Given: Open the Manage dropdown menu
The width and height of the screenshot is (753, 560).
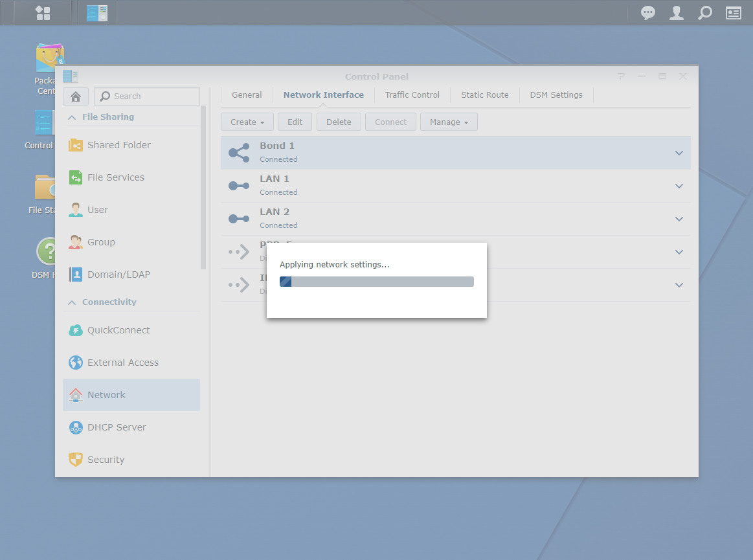Looking at the screenshot, I should point(449,122).
